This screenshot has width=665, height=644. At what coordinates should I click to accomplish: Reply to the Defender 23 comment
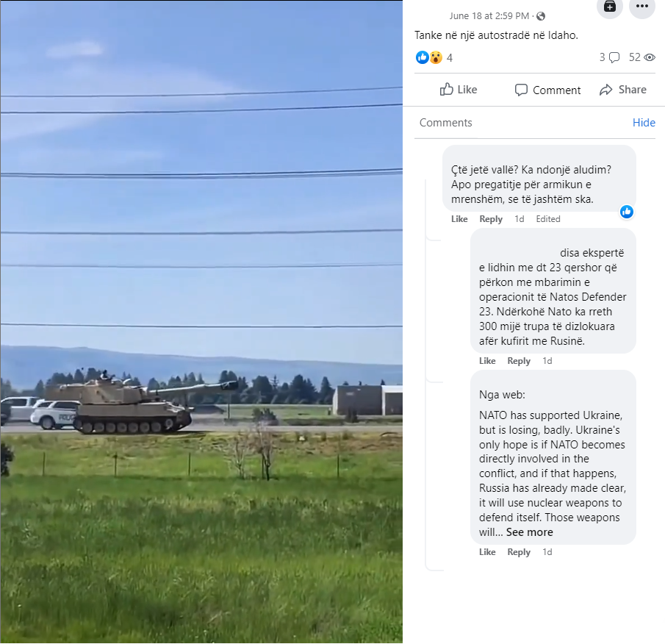pos(519,361)
